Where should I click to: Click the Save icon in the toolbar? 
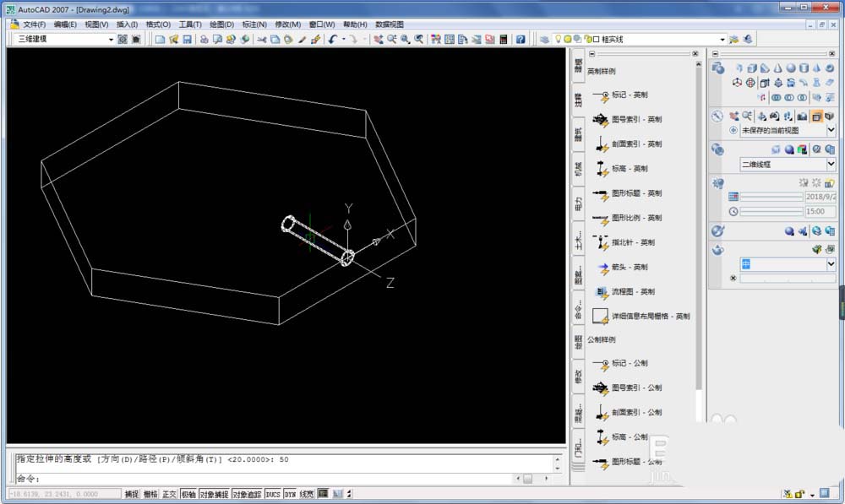pos(187,40)
